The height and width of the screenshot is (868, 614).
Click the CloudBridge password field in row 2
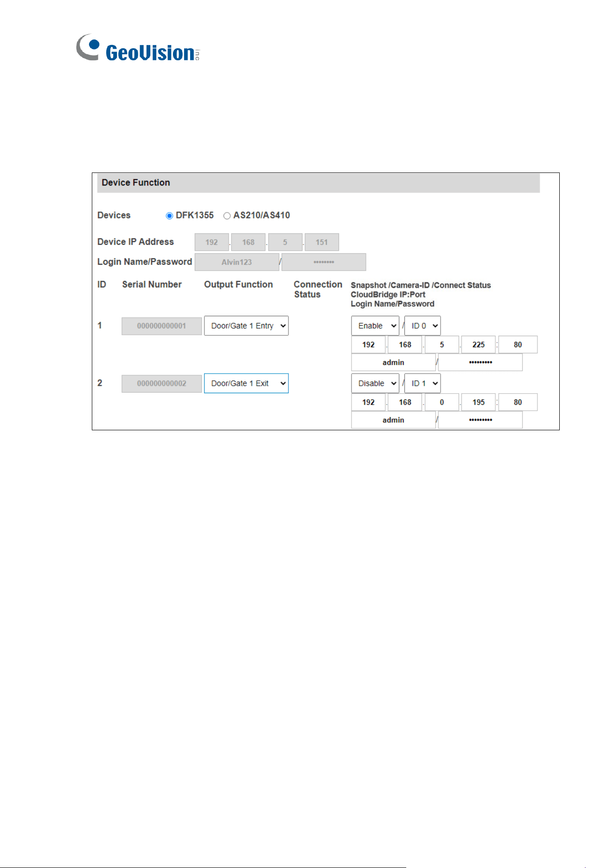point(480,420)
